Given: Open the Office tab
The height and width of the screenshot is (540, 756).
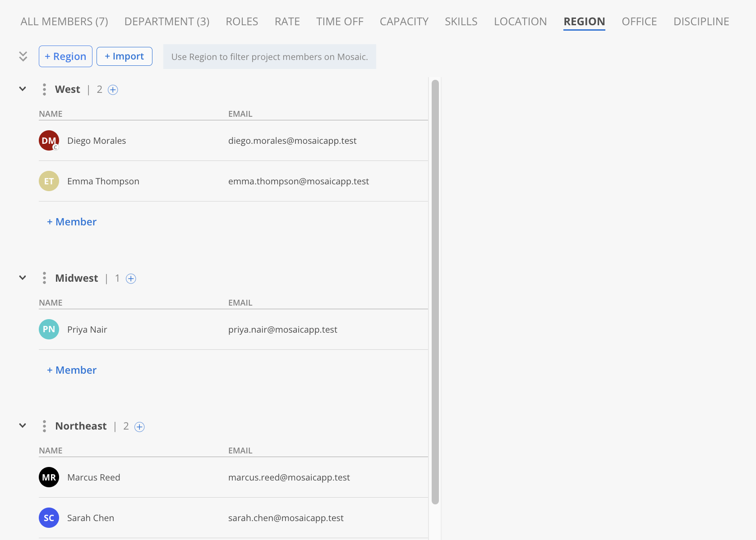Looking at the screenshot, I should [639, 22].
